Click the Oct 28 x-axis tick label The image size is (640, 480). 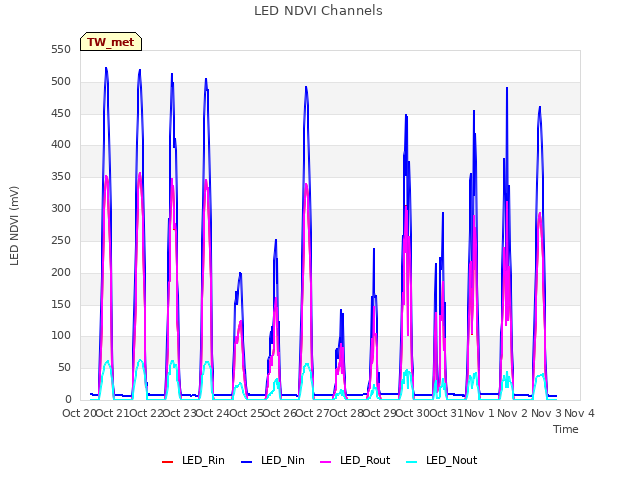pos(346,413)
